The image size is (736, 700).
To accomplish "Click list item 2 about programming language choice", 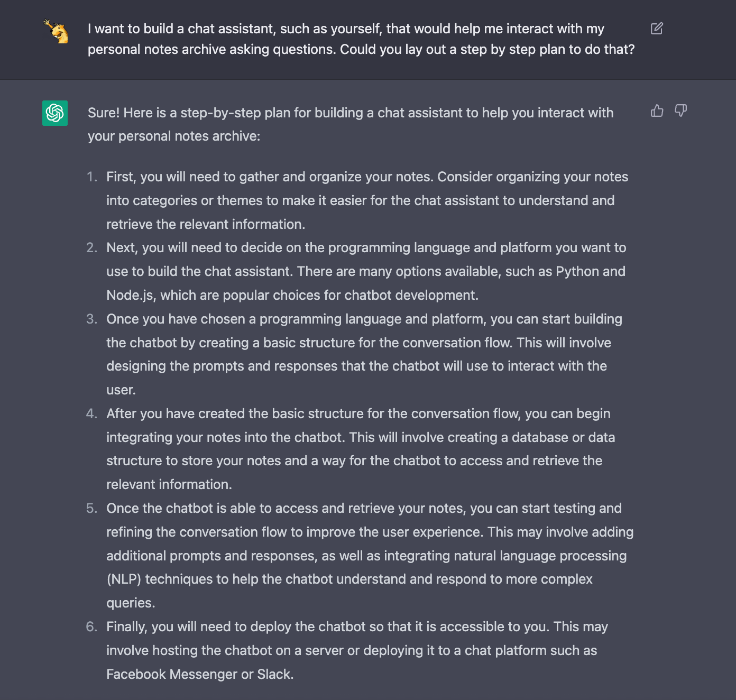I will (x=366, y=271).
